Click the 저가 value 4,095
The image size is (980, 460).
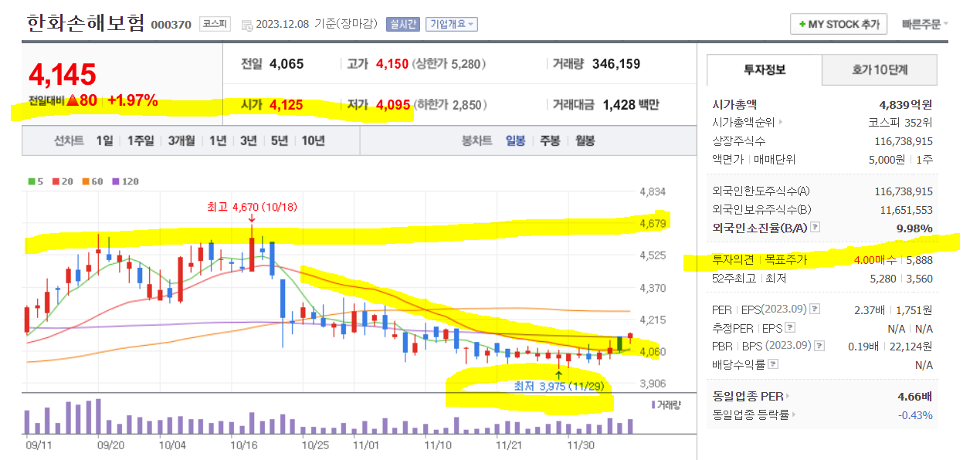393,104
